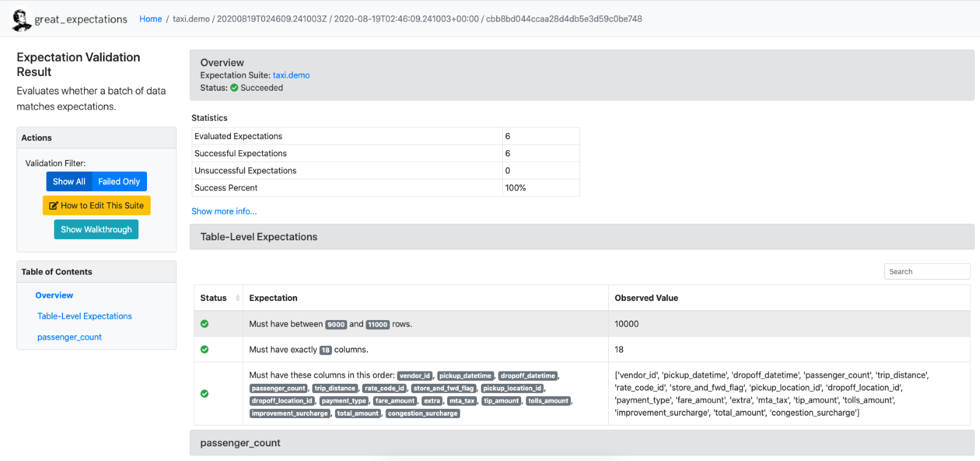The height and width of the screenshot is (461, 980).
Task: Open the passenger_count contents link
Action: (69, 337)
